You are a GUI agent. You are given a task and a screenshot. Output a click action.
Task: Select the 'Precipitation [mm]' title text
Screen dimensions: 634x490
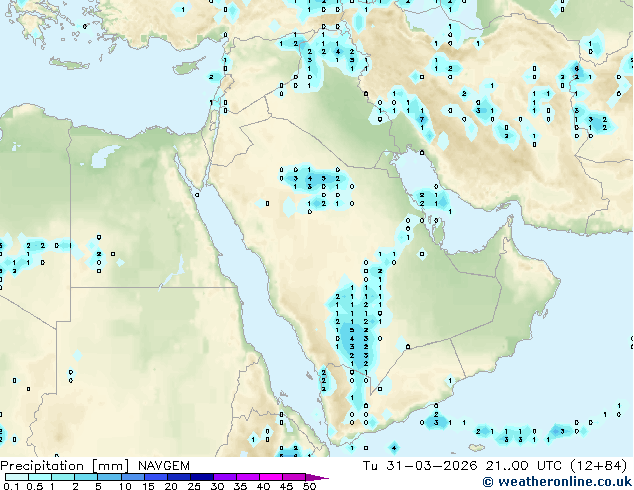pyautogui.click(x=64, y=466)
